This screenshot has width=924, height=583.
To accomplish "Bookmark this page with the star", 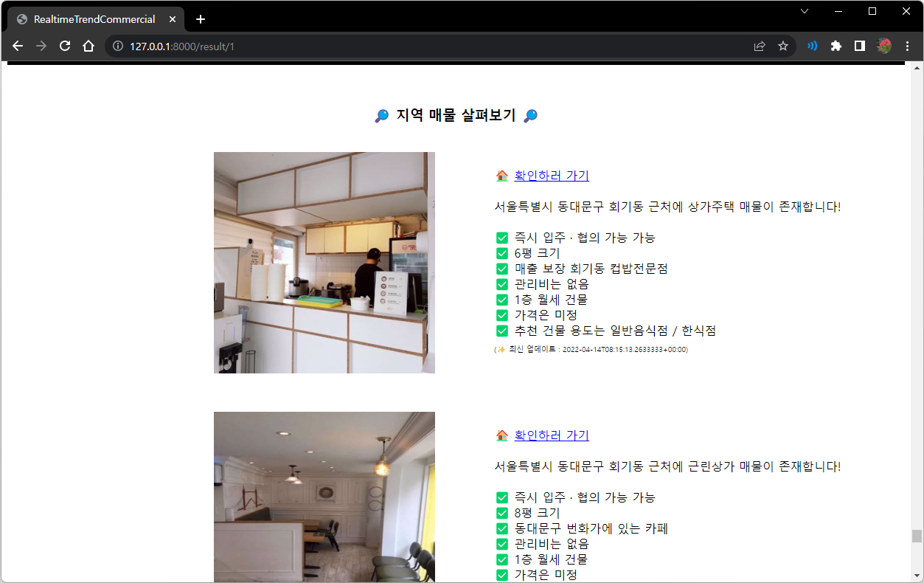I will point(783,46).
